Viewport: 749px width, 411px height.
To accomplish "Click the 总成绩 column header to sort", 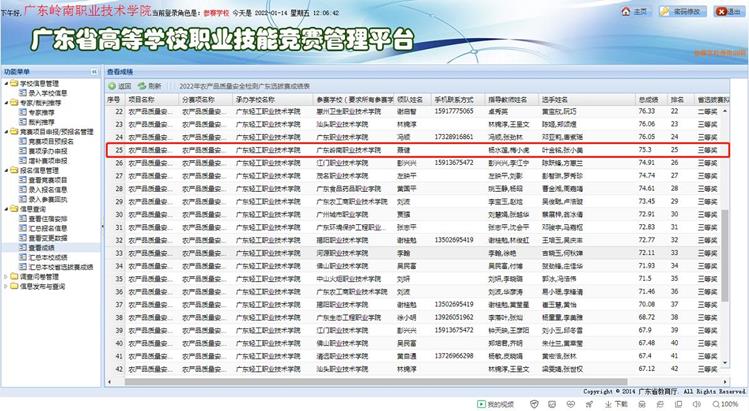I will tap(650, 100).
